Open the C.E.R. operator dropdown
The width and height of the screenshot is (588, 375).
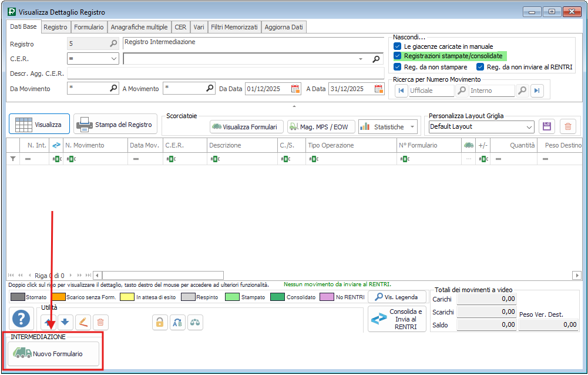(x=114, y=59)
